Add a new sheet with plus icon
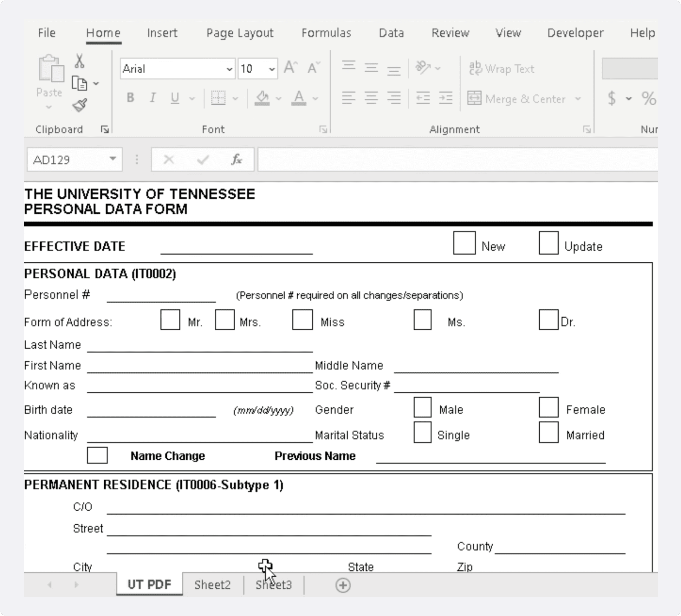This screenshot has width=681, height=616. coord(343,585)
